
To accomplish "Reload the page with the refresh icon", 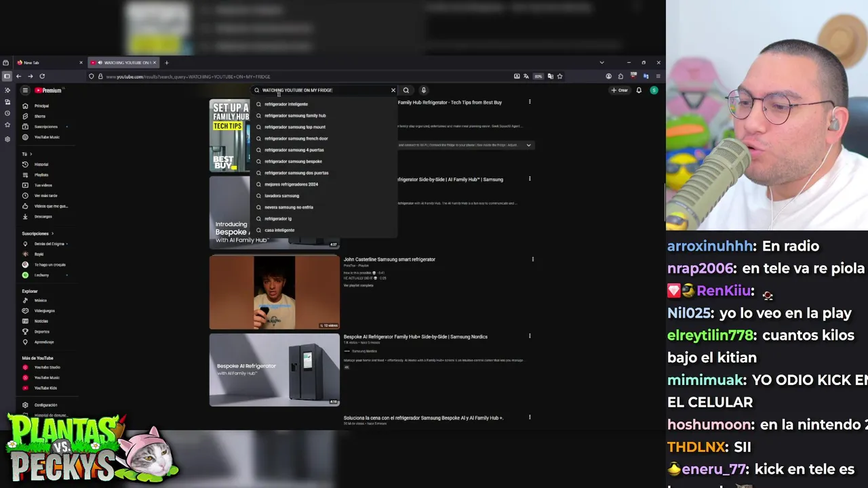I will [x=42, y=77].
